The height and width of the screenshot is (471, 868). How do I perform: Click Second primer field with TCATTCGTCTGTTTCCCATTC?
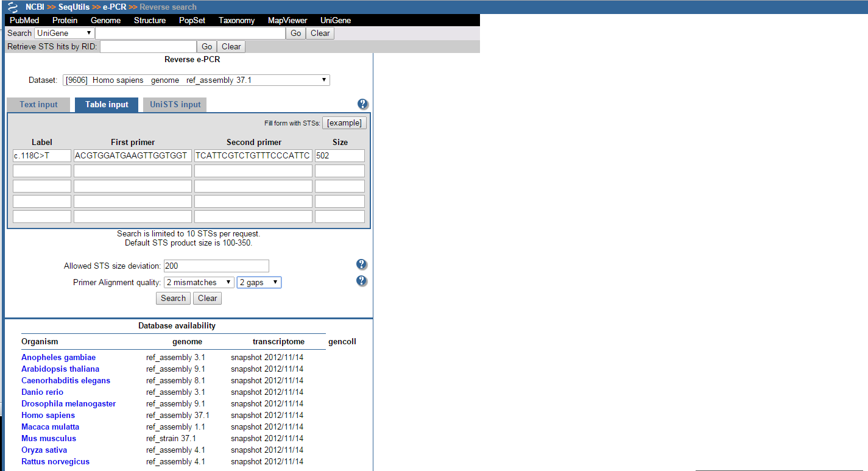pyautogui.click(x=253, y=156)
